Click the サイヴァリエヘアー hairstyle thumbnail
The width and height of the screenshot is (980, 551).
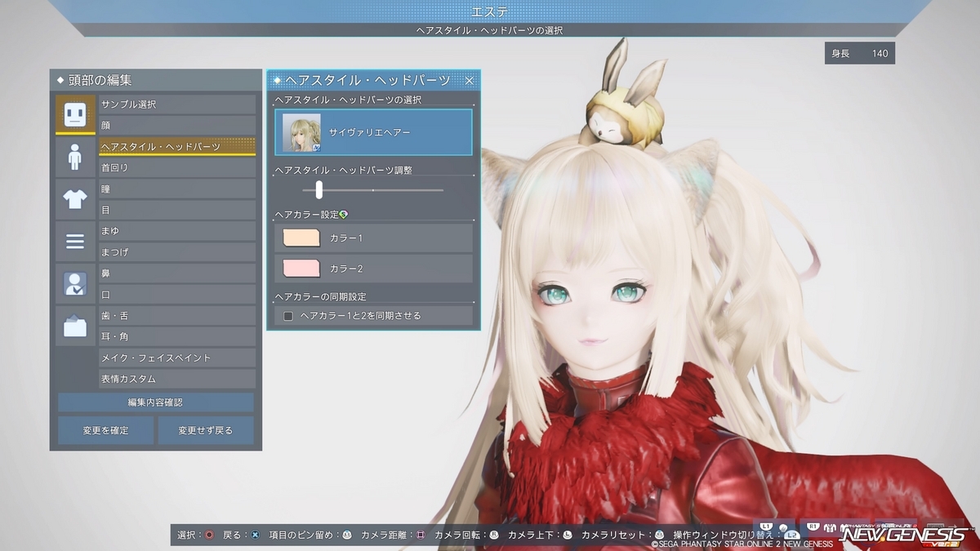pos(301,132)
